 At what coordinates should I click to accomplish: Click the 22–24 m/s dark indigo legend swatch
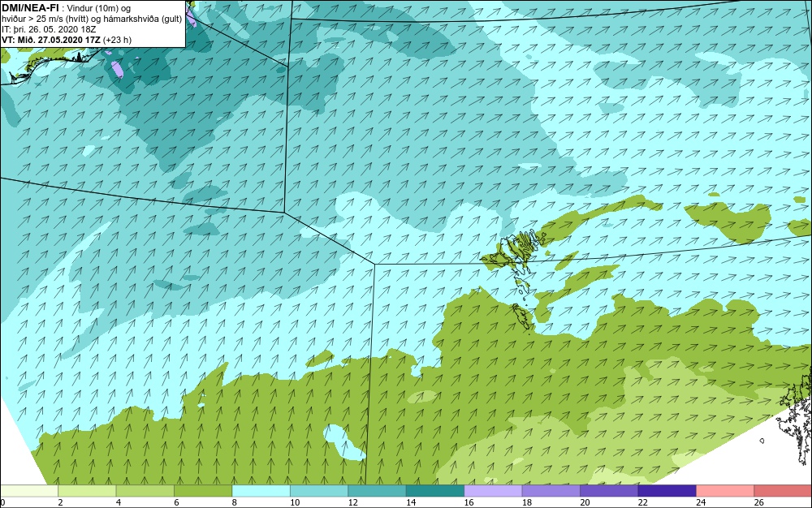click(667, 491)
